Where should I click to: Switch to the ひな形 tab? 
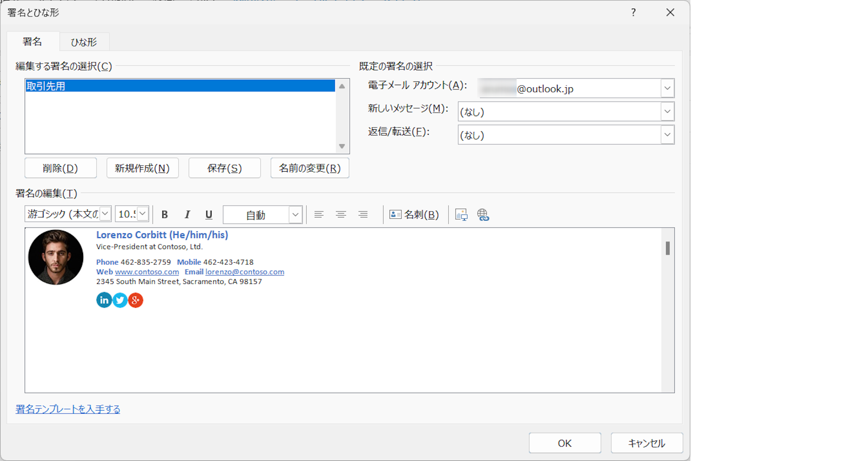(84, 42)
